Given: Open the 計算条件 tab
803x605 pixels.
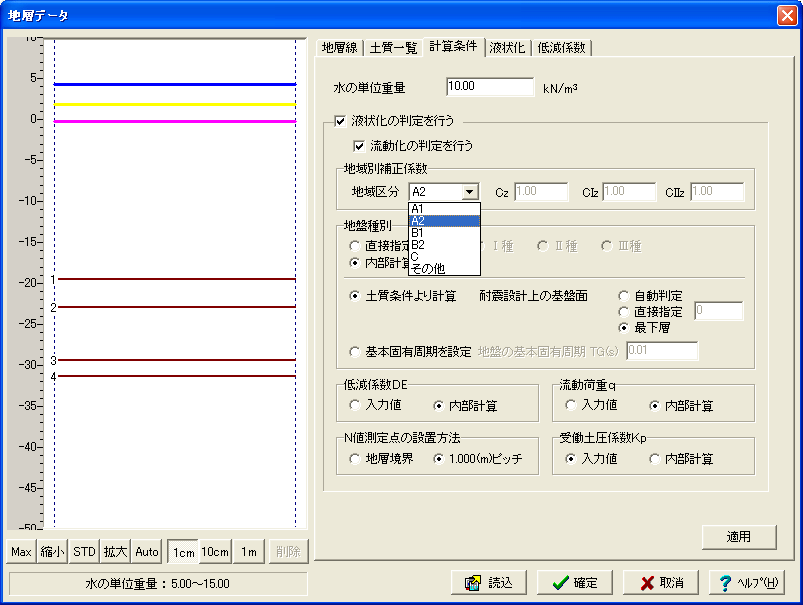Looking at the screenshot, I should point(453,46).
